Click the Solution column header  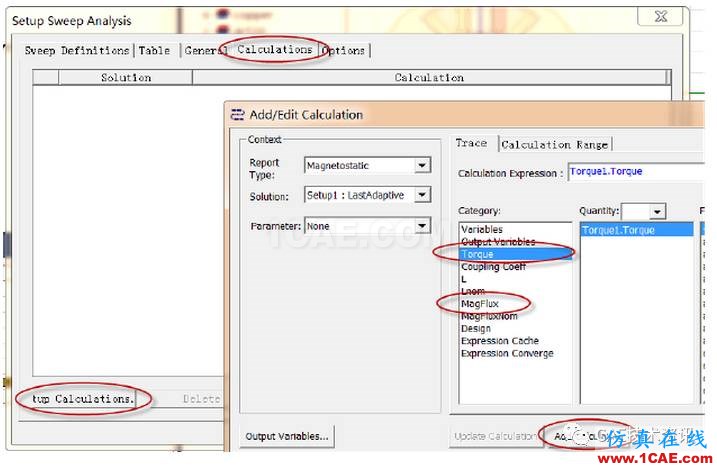point(126,78)
